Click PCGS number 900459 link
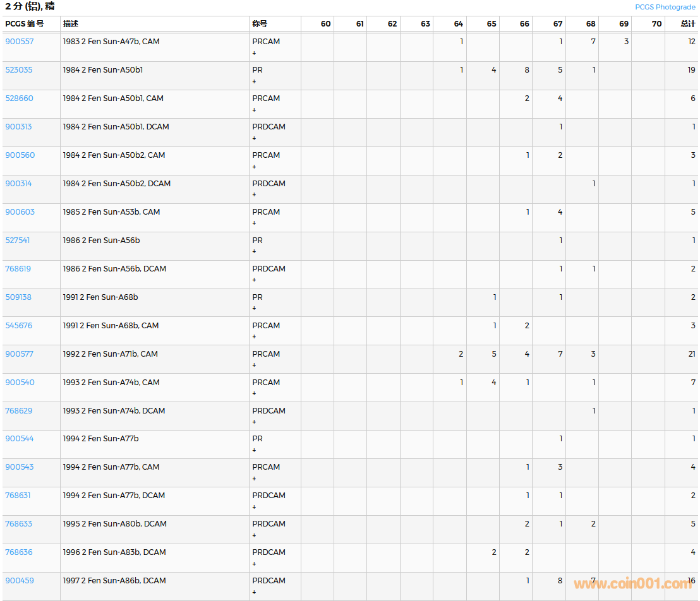This screenshot has height=601, width=700. 20,581
